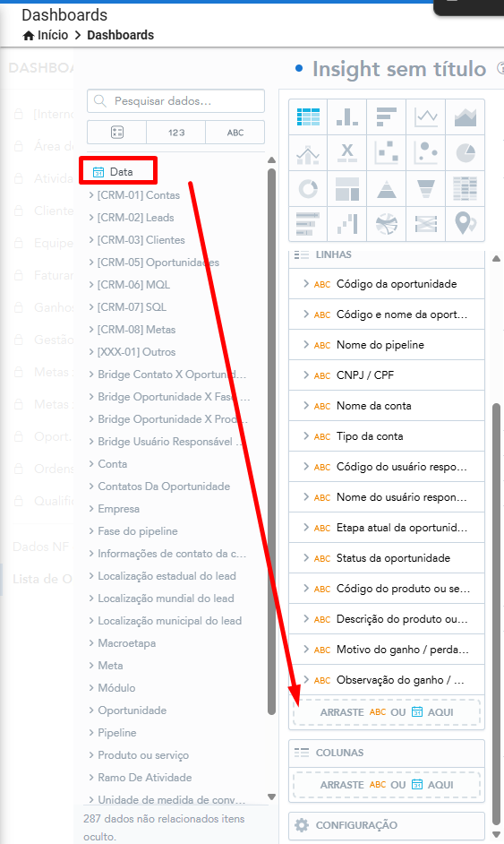Click the Linhas drop zone placeholder
Image resolution: width=504 pixels, height=844 pixels.
point(387,712)
